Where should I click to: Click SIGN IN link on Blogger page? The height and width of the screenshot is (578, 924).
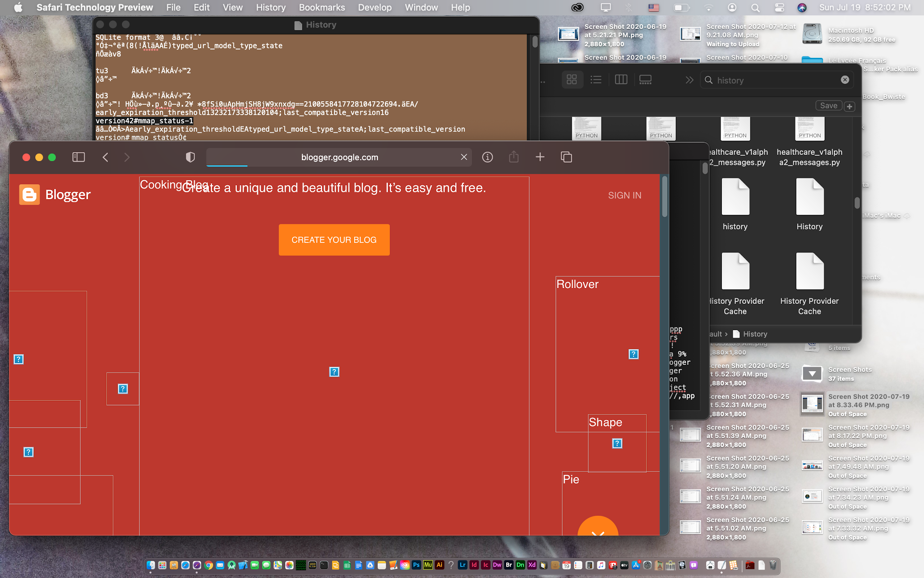625,195
